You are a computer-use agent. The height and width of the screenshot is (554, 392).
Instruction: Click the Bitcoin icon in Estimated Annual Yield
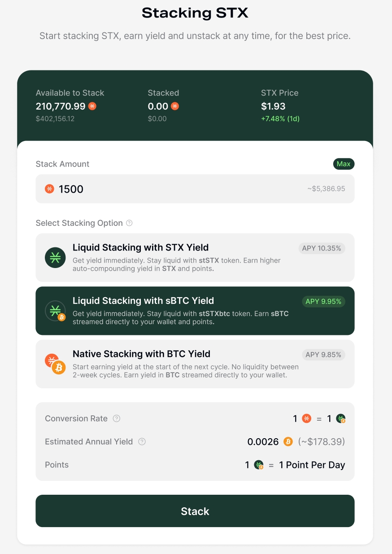(x=288, y=442)
